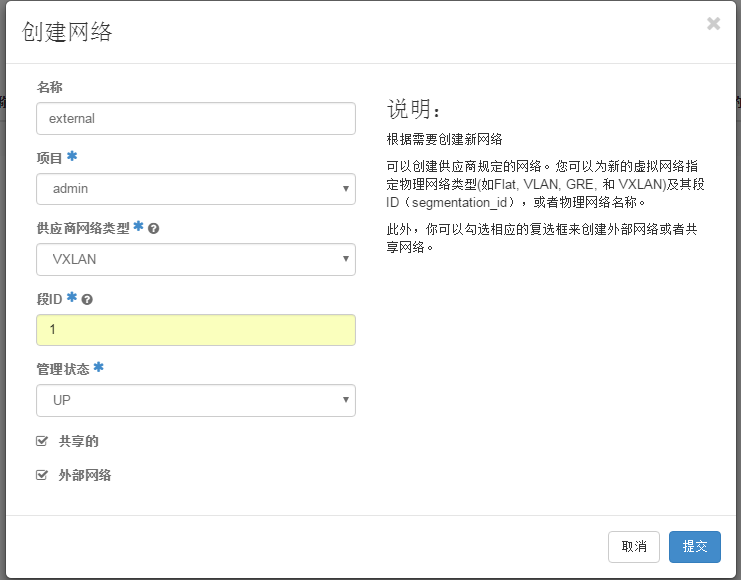
Task: Click the 提交 button
Action: (x=695, y=547)
